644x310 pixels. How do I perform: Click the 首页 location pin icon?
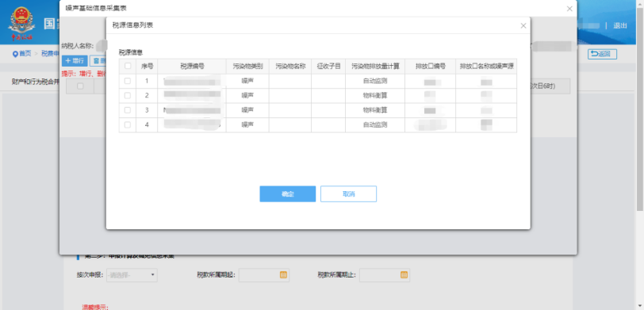tap(15, 54)
